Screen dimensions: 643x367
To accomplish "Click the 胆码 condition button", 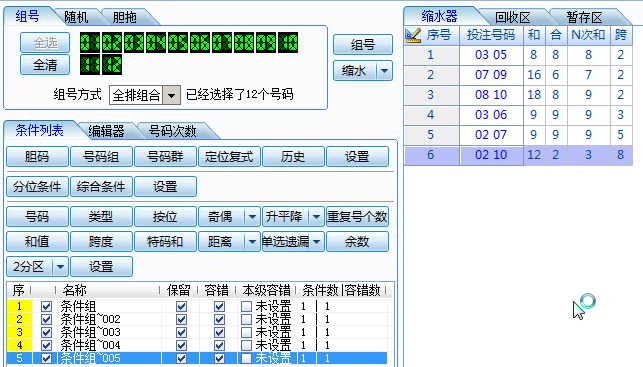I will (37, 157).
